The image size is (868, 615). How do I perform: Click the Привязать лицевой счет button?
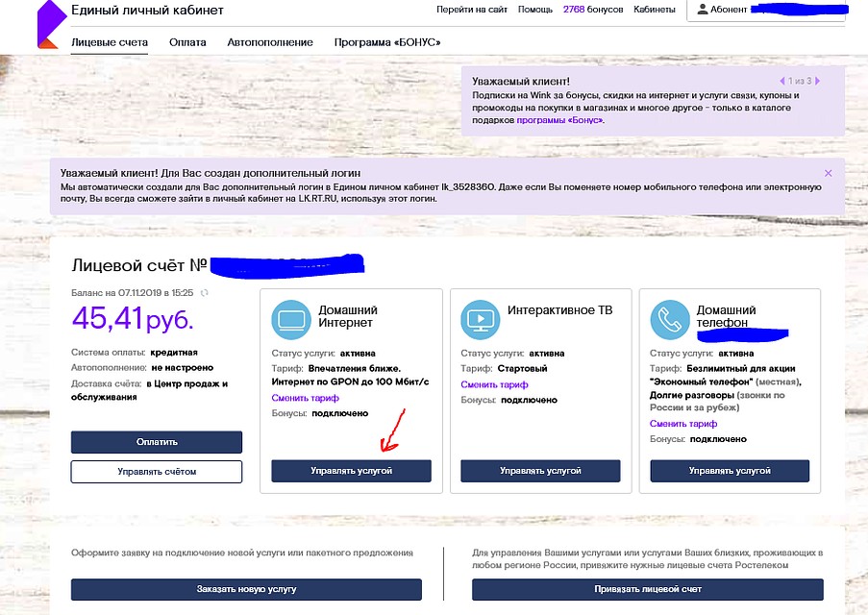(x=648, y=590)
